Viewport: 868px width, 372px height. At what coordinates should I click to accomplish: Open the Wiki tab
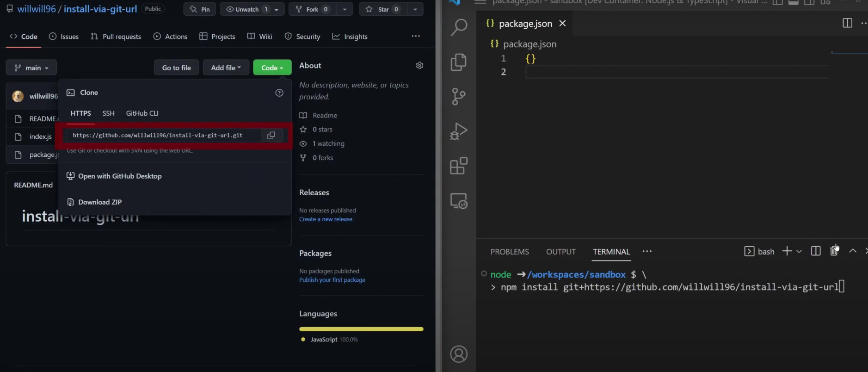(260, 37)
